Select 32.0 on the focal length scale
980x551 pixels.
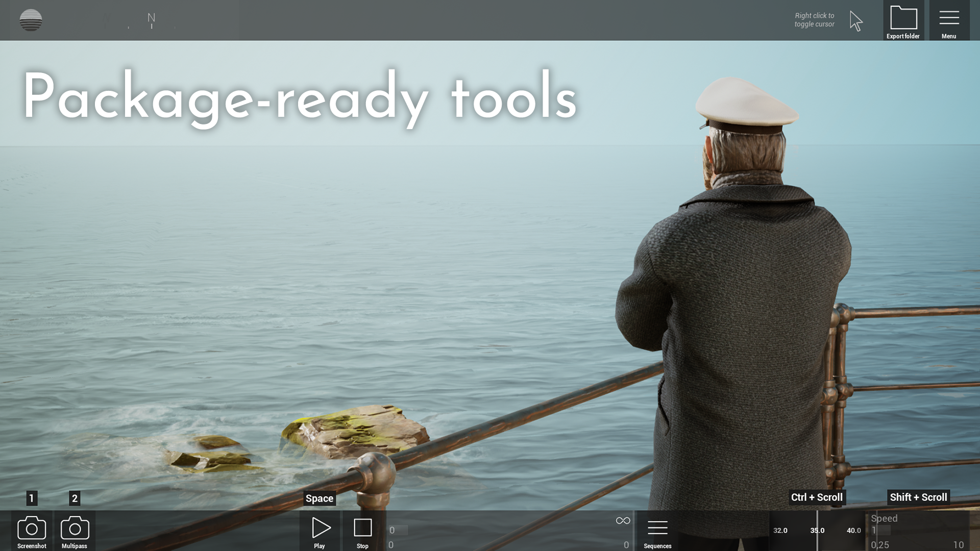point(780,531)
